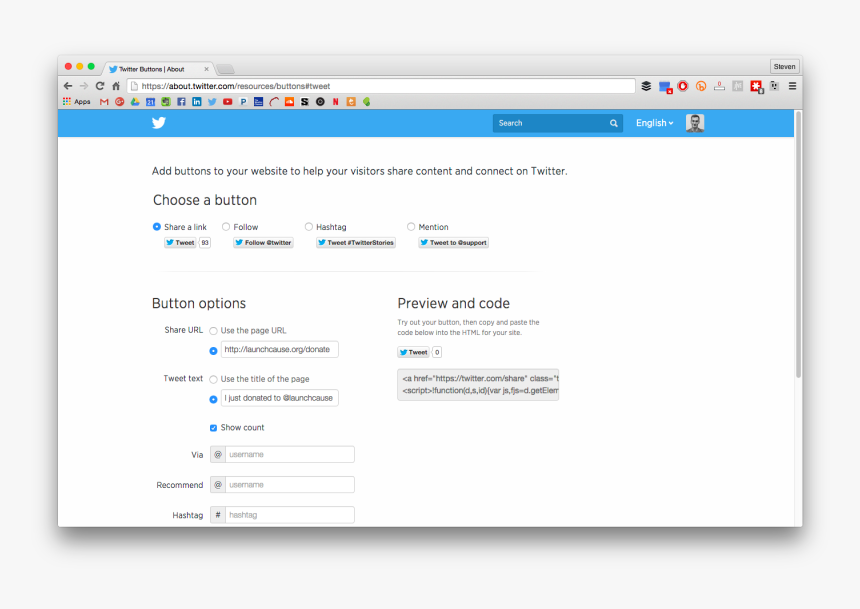Click the Steven profile button in Chrome
Image resolution: width=860 pixels, height=609 pixels.
click(784, 66)
